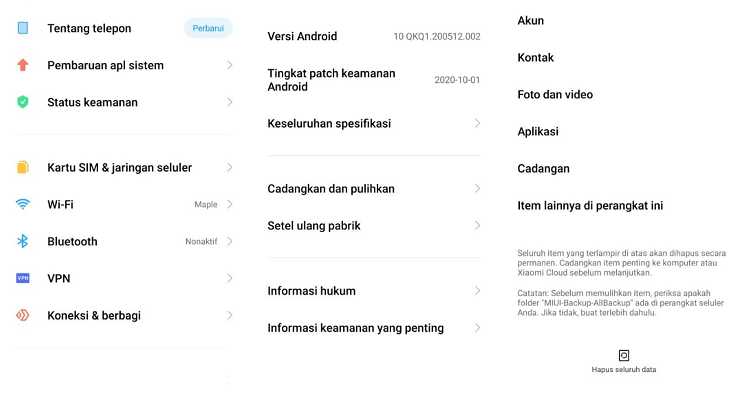Expand chevron for Keseluruhan spesifikasi
Screen dimensions: 750x395
[477, 123]
